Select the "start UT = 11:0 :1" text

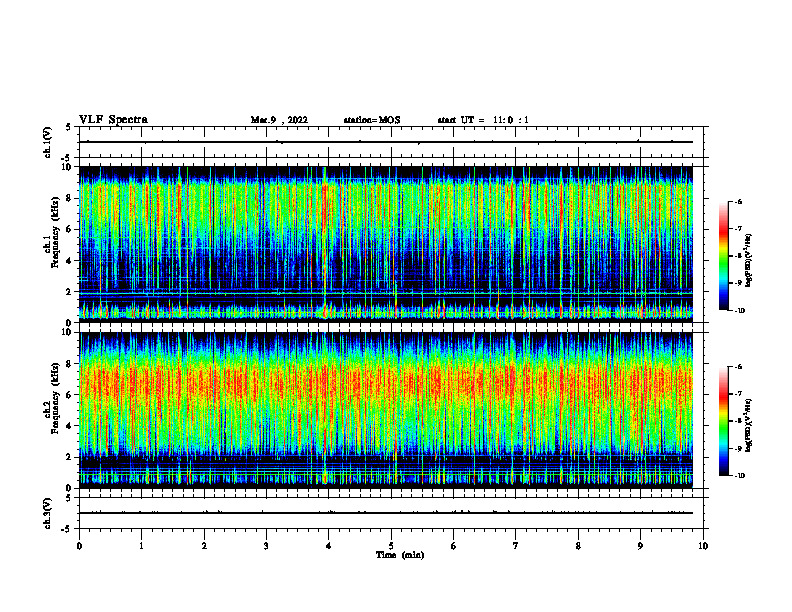coord(483,120)
